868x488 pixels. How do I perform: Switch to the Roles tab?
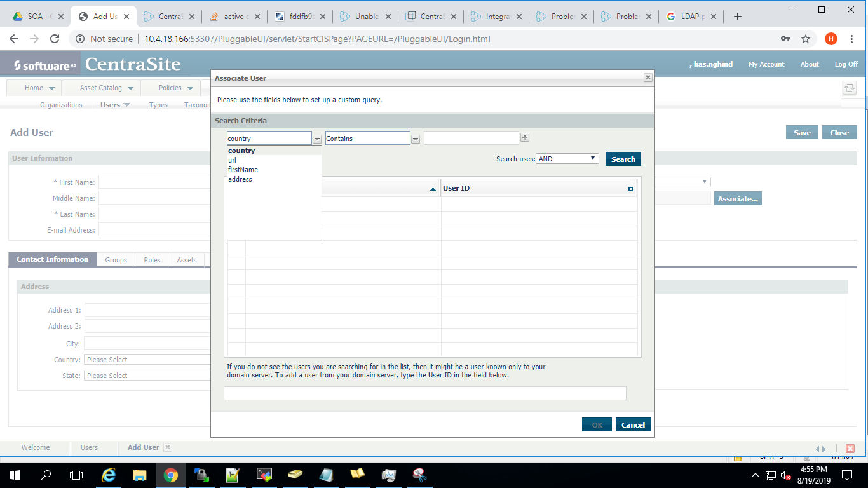click(152, 259)
